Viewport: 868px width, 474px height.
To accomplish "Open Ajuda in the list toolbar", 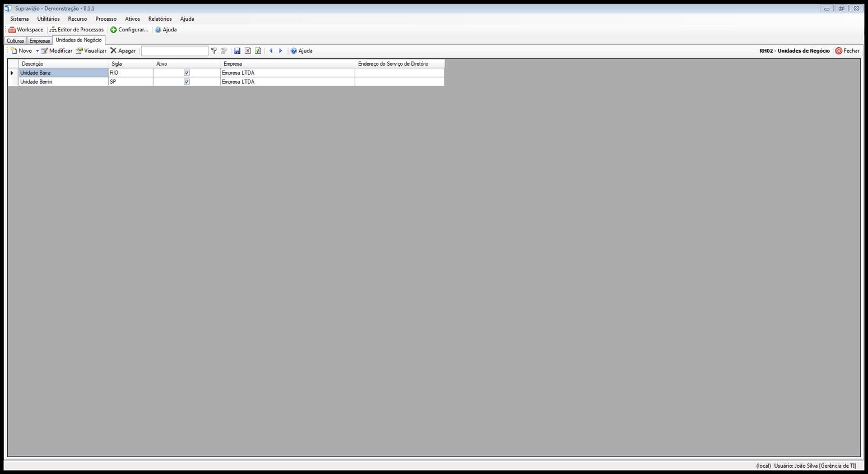I will tap(301, 50).
